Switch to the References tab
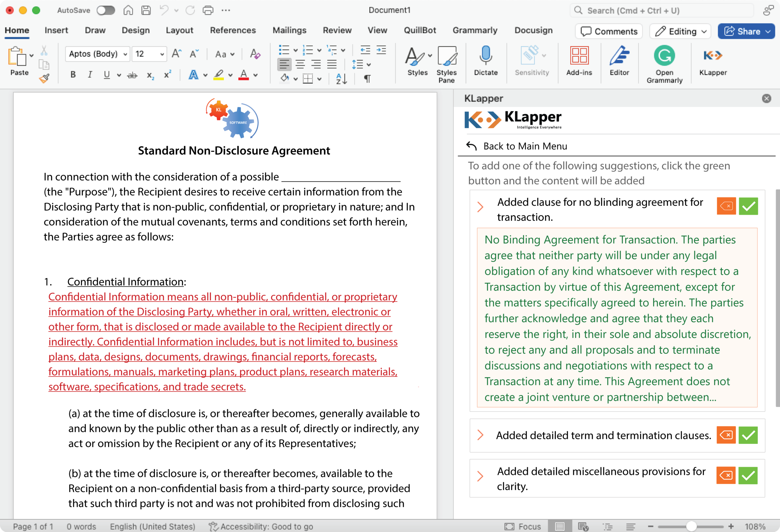The height and width of the screenshot is (532, 780). pyautogui.click(x=233, y=30)
